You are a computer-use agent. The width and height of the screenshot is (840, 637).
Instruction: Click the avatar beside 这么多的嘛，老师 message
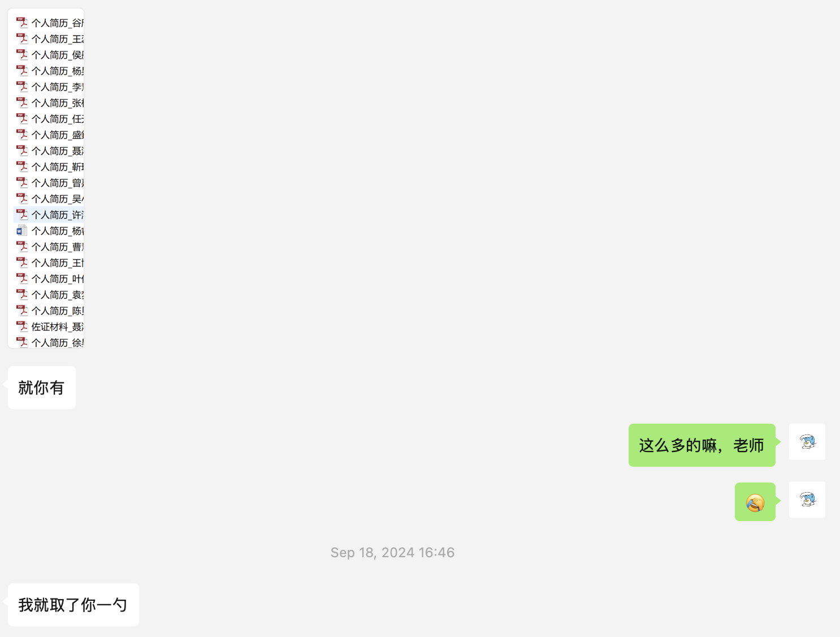[x=807, y=442]
